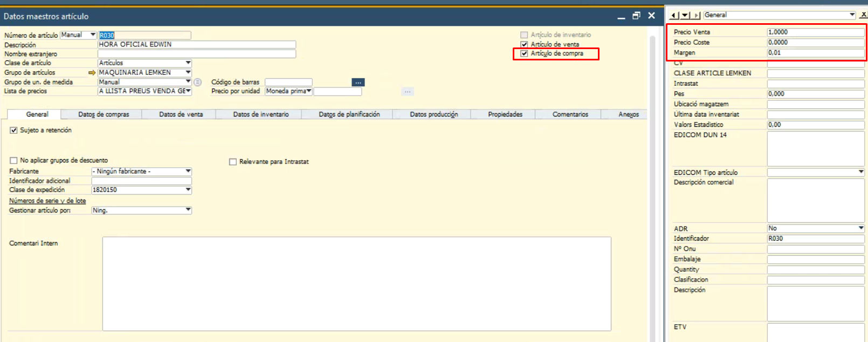Open Grupo de artículos MAQUINARIA LEMKEN dropdown

tap(188, 72)
